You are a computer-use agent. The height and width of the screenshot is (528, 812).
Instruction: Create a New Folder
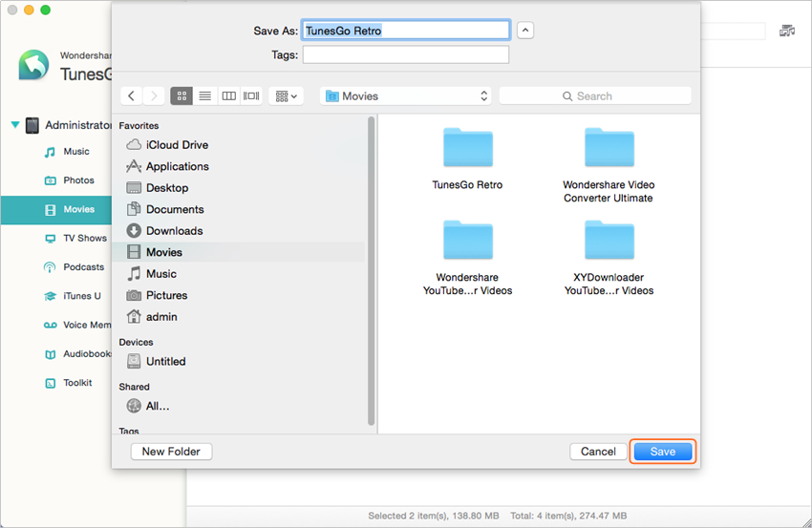(172, 452)
